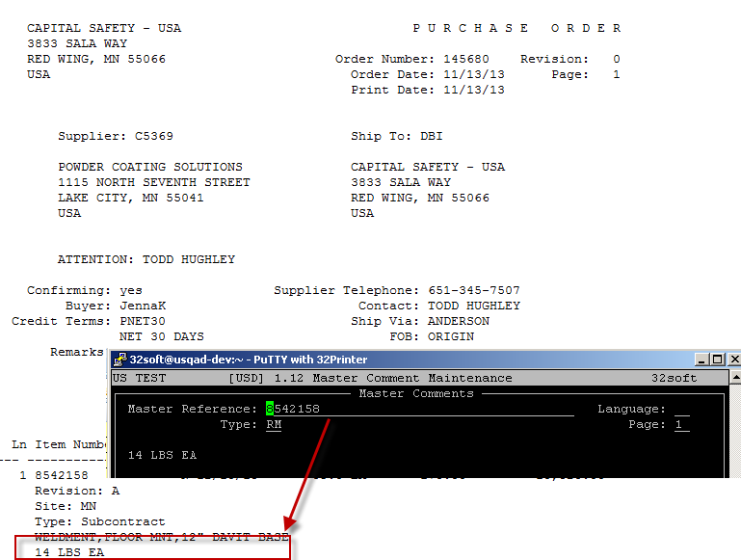Click supplier code C5369
Viewport: 741px width, 560px height.
pyautogui.click(x=154, y=136)
